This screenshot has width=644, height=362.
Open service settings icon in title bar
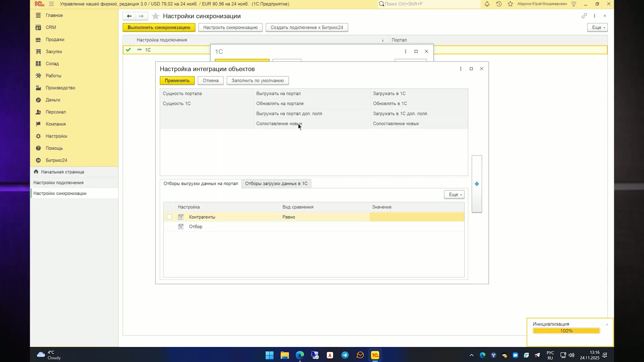[x=574, y=4]
